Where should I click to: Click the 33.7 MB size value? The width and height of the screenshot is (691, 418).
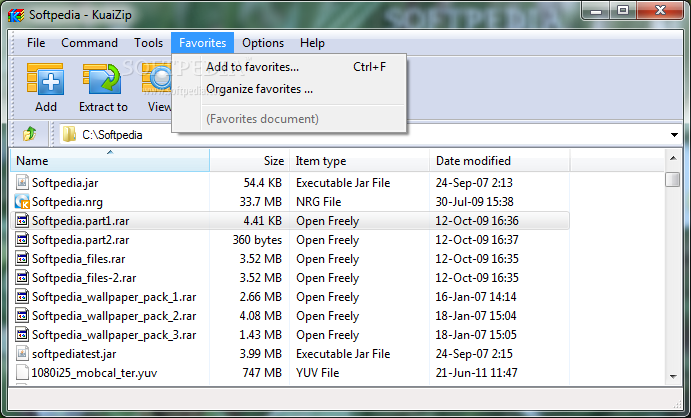(260, 202)
